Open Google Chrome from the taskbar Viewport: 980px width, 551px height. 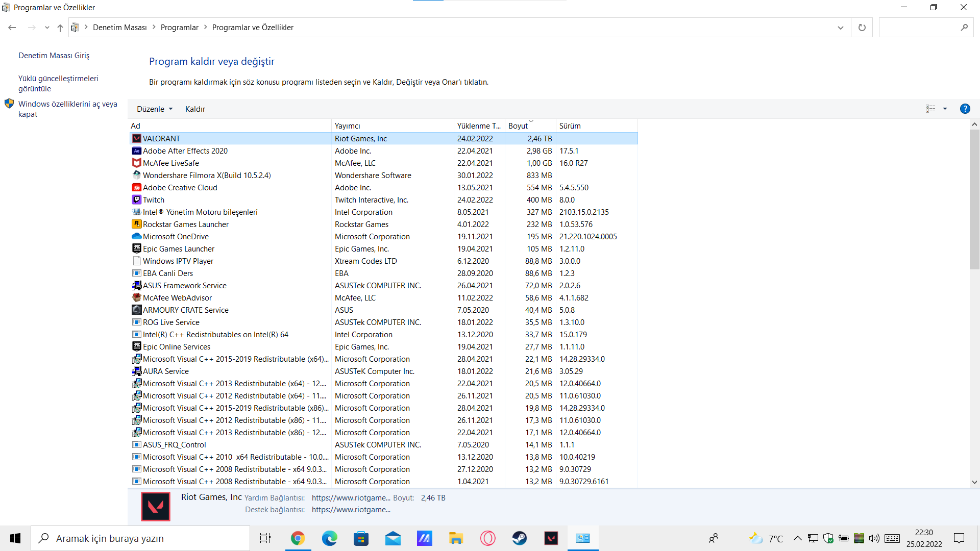coord(298,538)
